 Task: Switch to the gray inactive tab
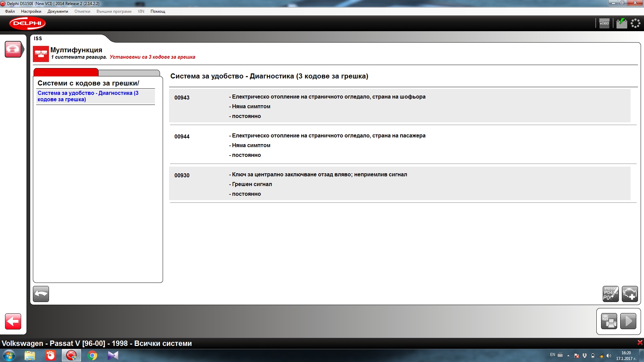[x=129, y=73]
